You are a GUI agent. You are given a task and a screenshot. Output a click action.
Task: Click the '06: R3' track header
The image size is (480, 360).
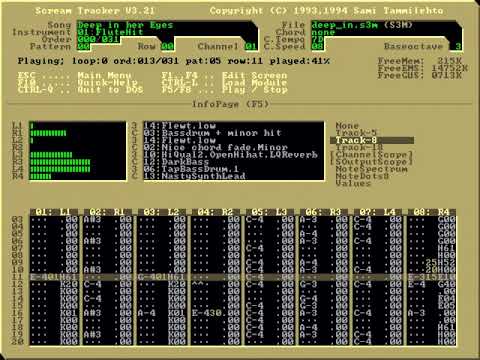tap(324, 212)
